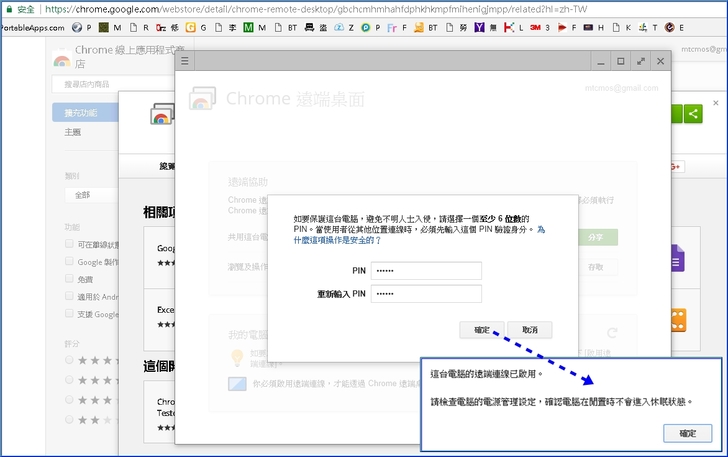Click the PIN input field
This screenshot has width=728, height=457.
(x=426, y=270)
